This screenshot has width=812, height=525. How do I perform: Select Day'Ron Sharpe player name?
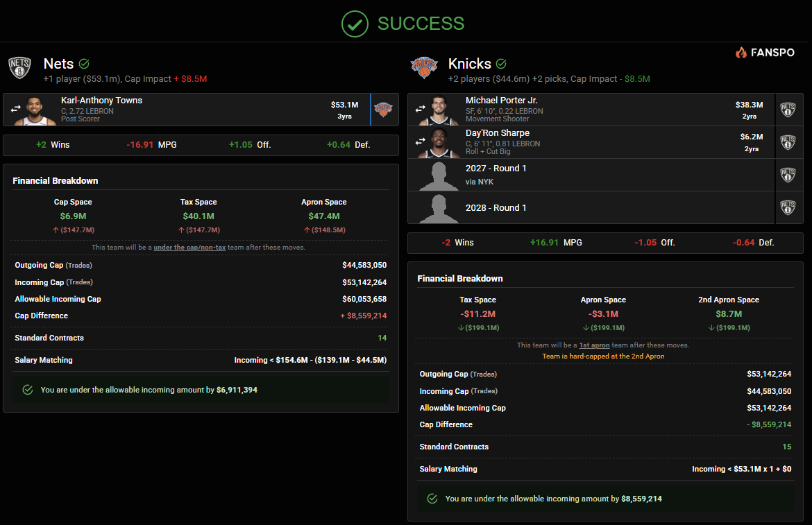point(497,133)
